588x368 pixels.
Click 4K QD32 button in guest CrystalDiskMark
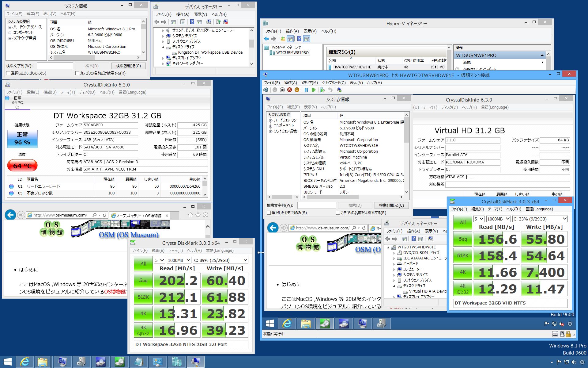click(x=462, y=289)
